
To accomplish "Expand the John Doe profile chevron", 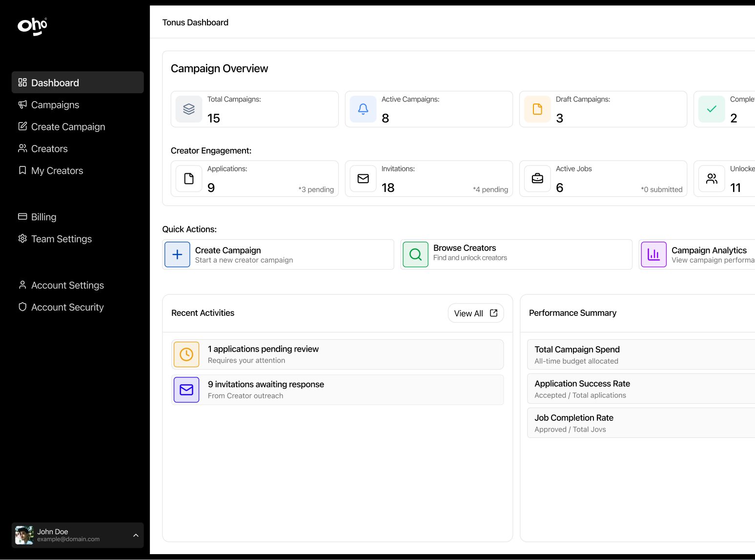I will 136,535.
